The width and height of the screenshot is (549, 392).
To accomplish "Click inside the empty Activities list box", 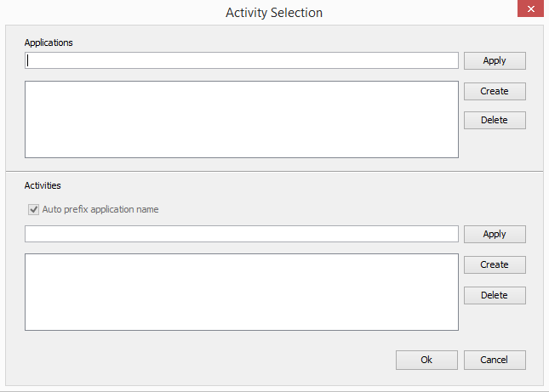I will tap(242, 292).
